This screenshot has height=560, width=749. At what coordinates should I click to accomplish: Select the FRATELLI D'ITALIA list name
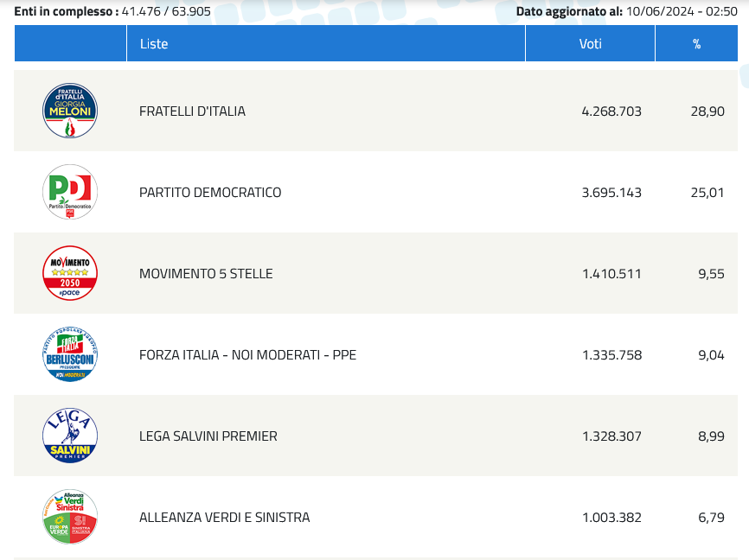(192, 111)
